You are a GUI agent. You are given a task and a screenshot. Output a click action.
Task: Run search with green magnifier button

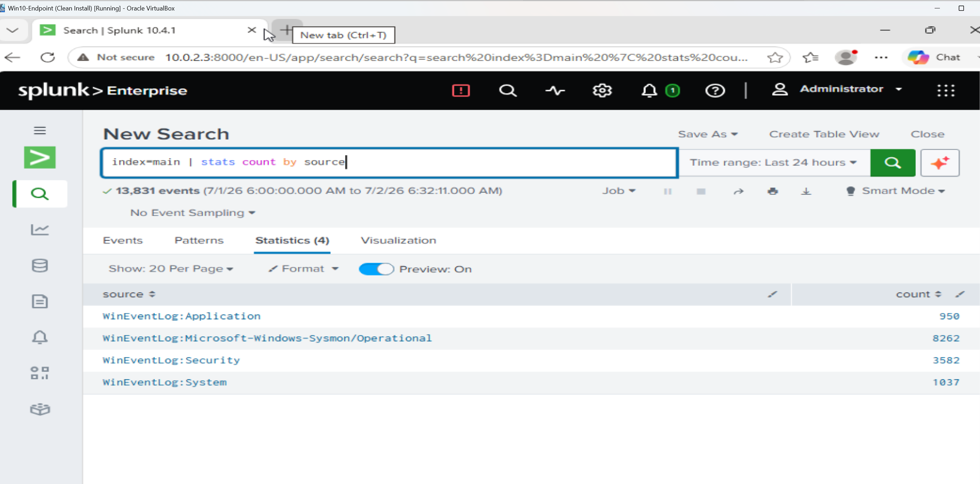pyautogui.click(x=892, y=163)
